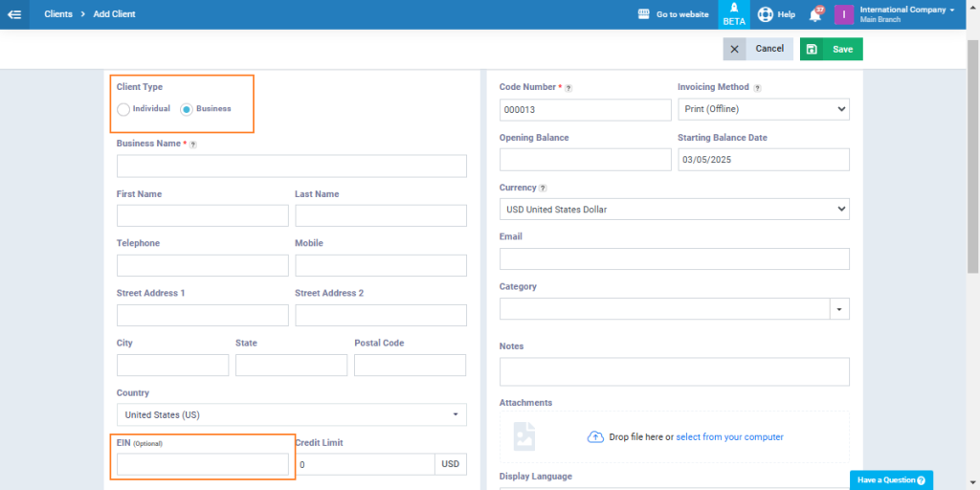
Task: Open the Currency help tooltip icon
Action: (543, 189)
